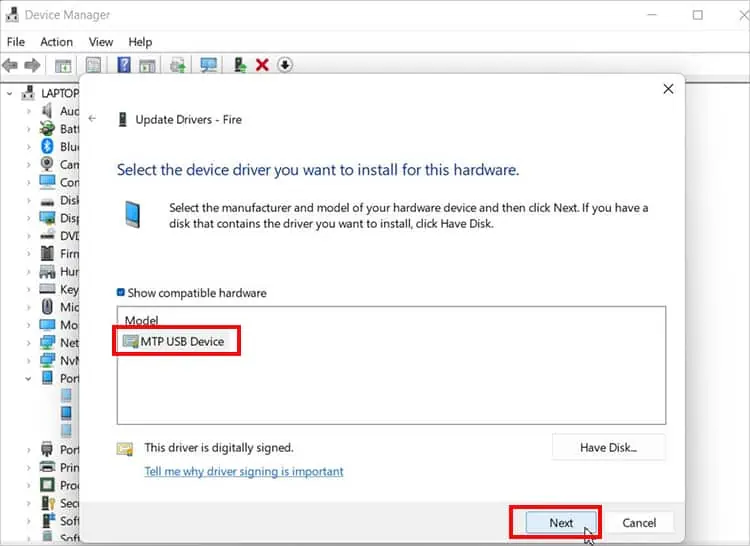Click the Update device driver down-arrow icon

click(x=285, y=65)
